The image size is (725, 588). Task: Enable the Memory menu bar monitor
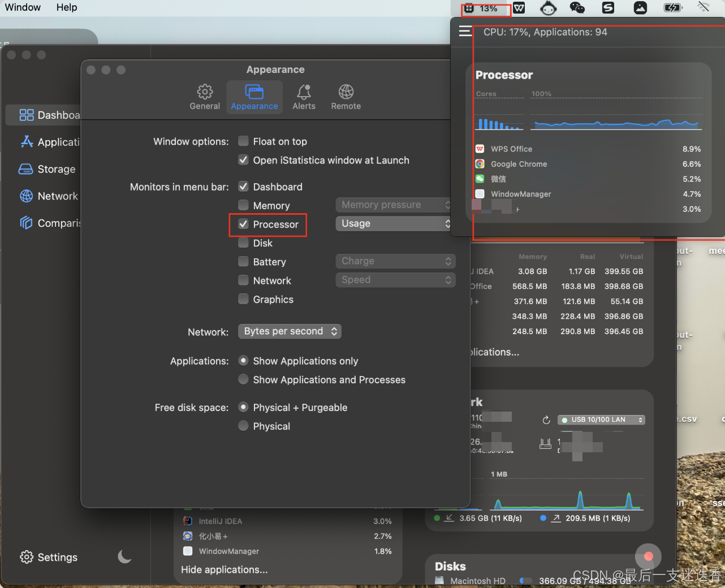pyautogui.click(x=243, y=205)
